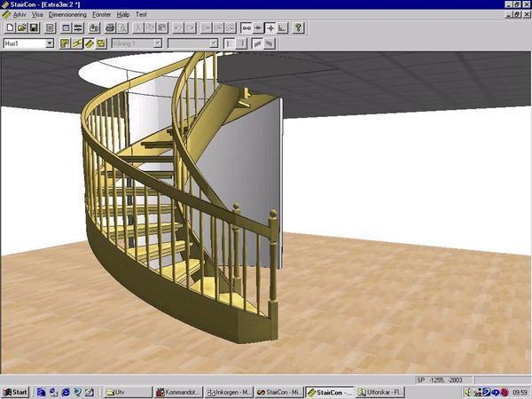Screen dimensions: 532x399
Task: Open the Dimensionering menu
Action: pos(67,14)
